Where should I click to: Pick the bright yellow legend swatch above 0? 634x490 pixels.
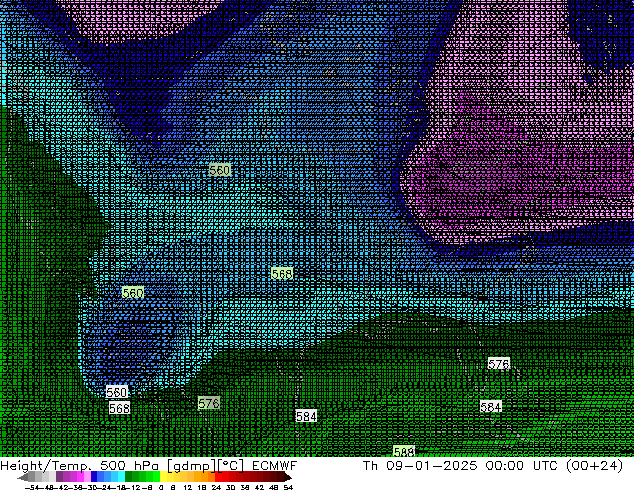(x=163, y=477)
